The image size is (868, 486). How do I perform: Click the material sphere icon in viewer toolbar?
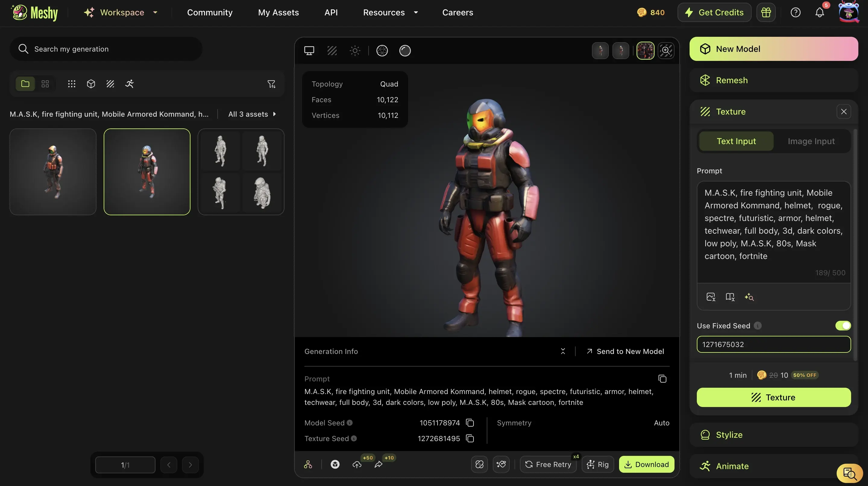382,51
